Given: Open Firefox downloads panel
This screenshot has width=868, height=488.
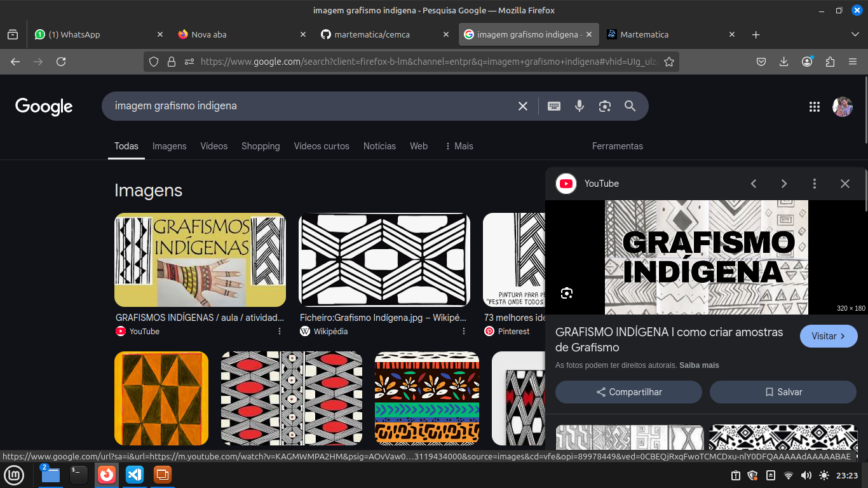Looking at the screenshot, I should click(784, 62).
